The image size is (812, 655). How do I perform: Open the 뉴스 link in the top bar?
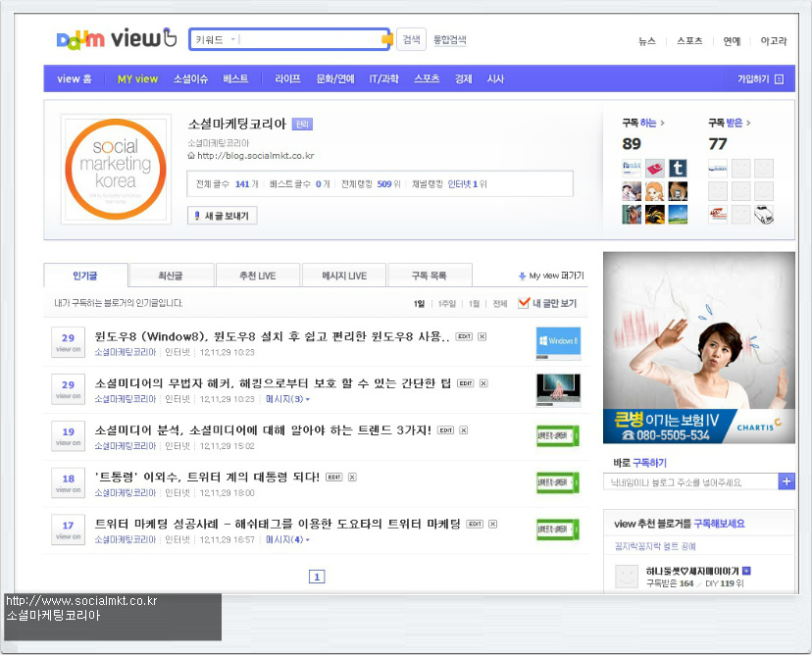click(x=647, y=41)
